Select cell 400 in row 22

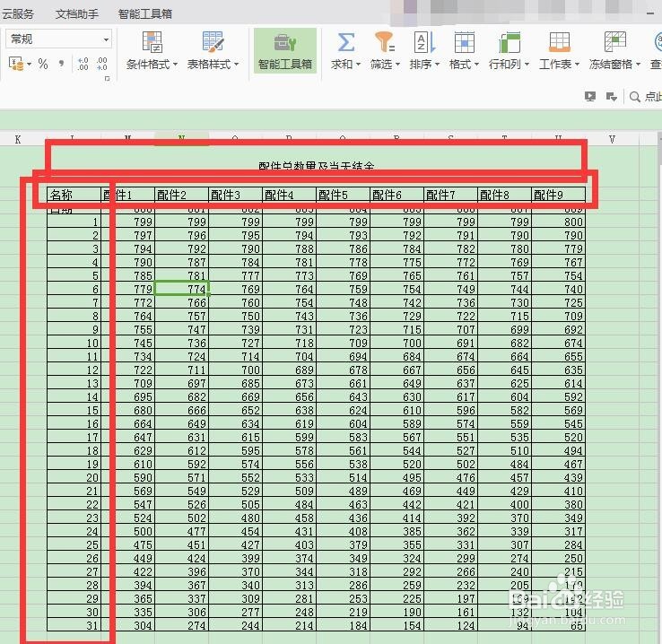(x=504, y=504)
